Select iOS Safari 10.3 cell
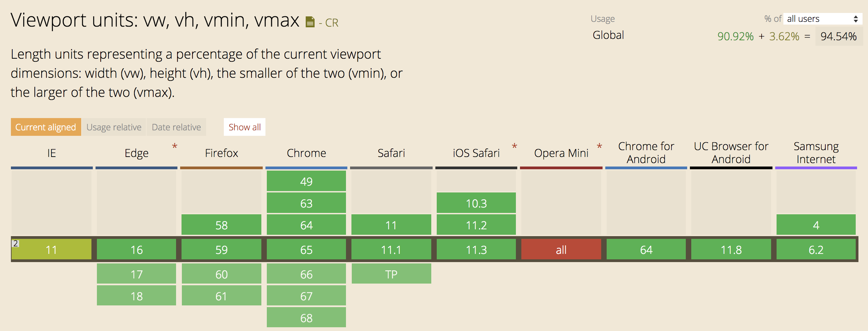This screenshot has height=331, width=868. point(476,203)
